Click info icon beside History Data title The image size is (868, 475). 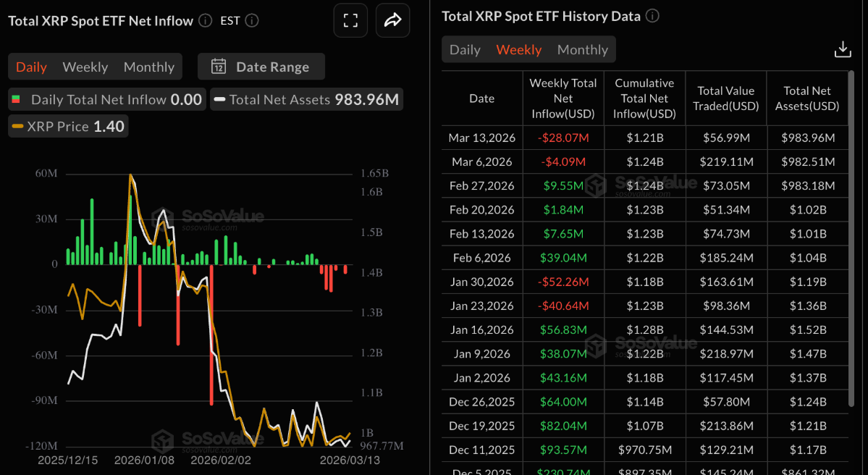click(x=652, y=15)
